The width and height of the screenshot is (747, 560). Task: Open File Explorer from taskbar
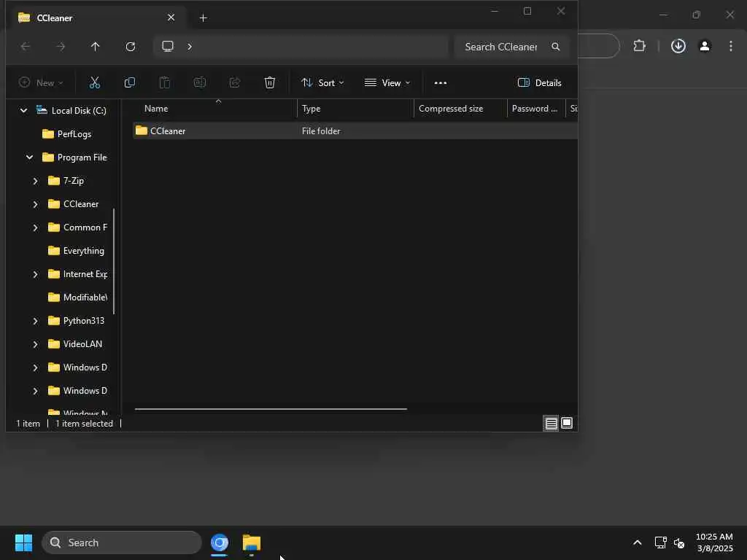pyautogui.click(x=252, y=542)
